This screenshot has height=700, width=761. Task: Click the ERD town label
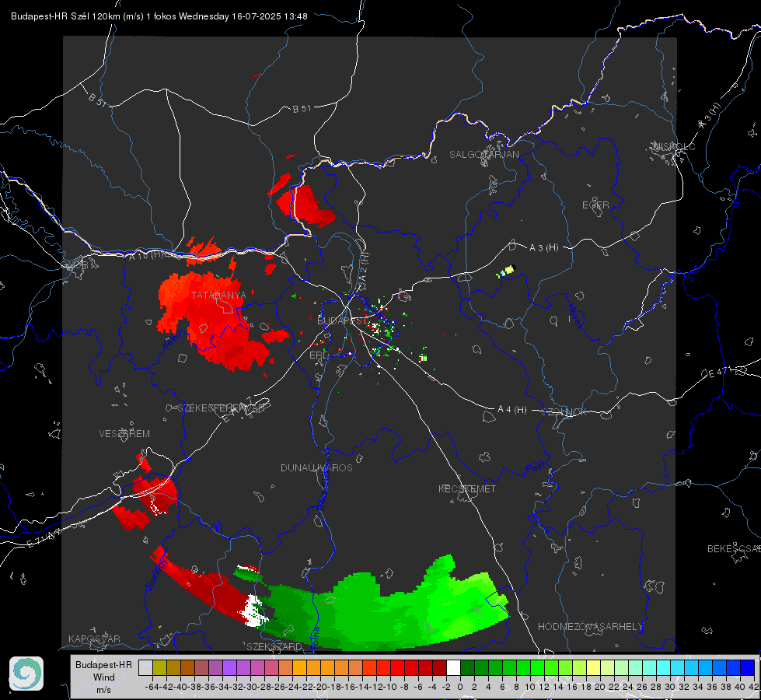319,355
